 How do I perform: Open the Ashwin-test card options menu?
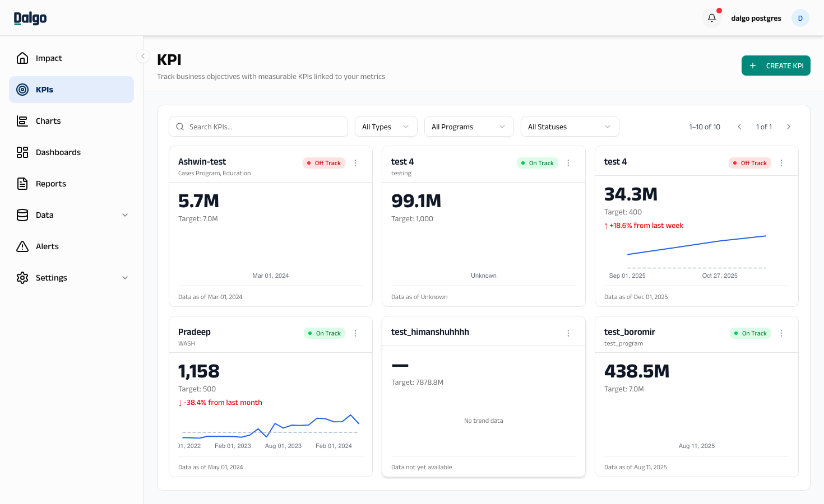click(355, 163)
